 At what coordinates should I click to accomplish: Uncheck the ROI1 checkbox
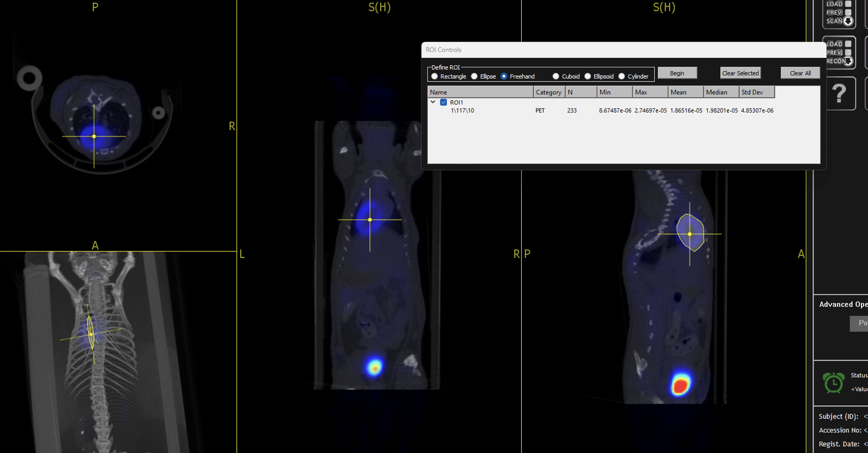pyautogui.click(x=443, y=102)
